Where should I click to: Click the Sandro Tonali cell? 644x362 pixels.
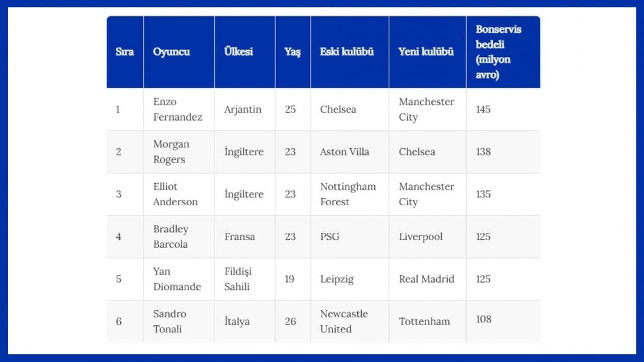[x=170, y=321]
